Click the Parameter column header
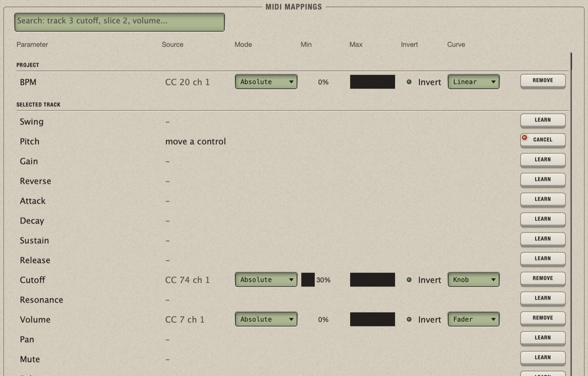Screen dimensions: 588x376 pyautogui.click(x=32, y=45)
